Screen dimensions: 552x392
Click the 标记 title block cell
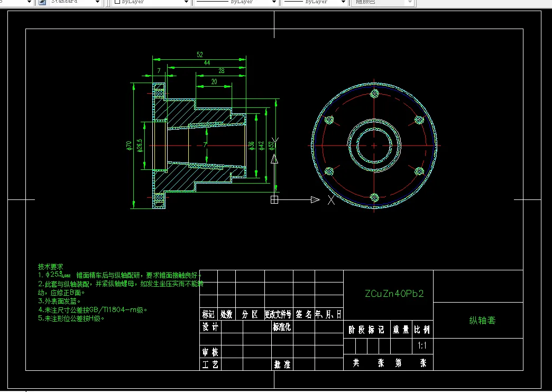tap(208, 314)
